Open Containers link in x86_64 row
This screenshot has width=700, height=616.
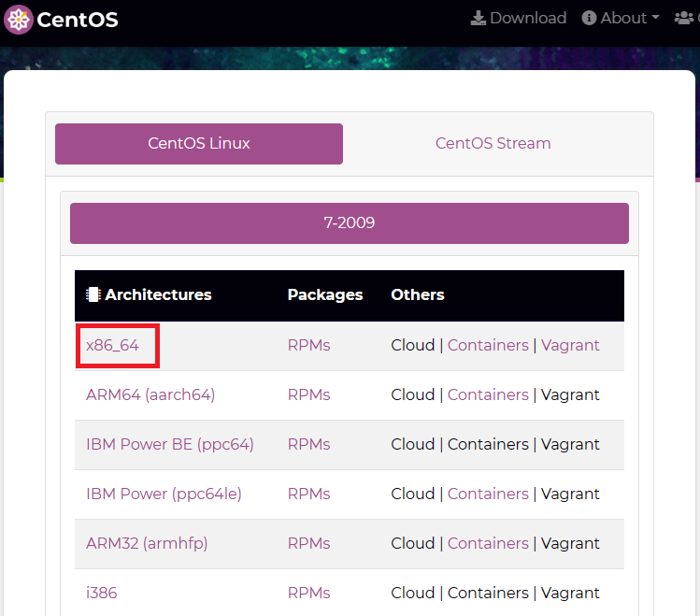coord(488,346)
